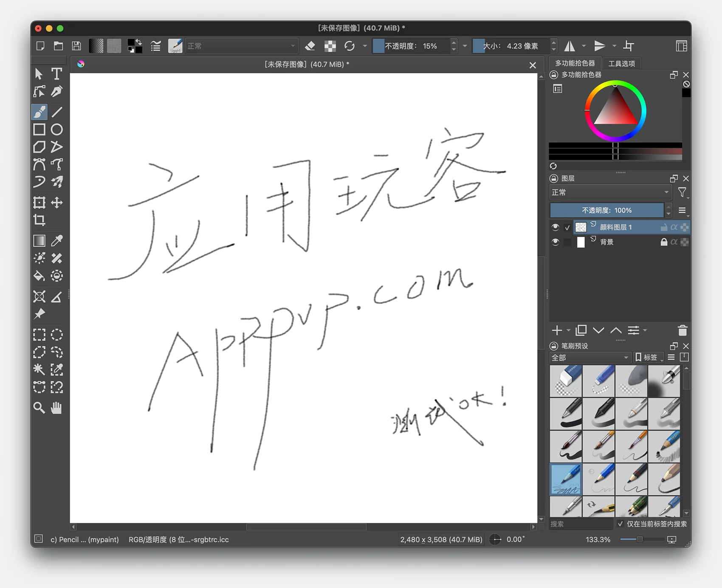Open an existing file
The width and height of the screenshot is (722, 588).
point(59,46)
